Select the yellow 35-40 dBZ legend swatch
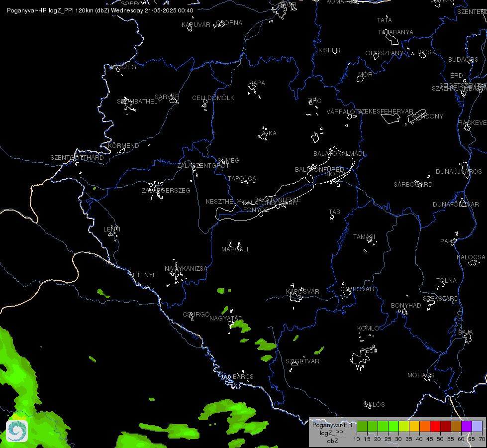The height and width of the screenshot is (448, 487). coord(414,426)
